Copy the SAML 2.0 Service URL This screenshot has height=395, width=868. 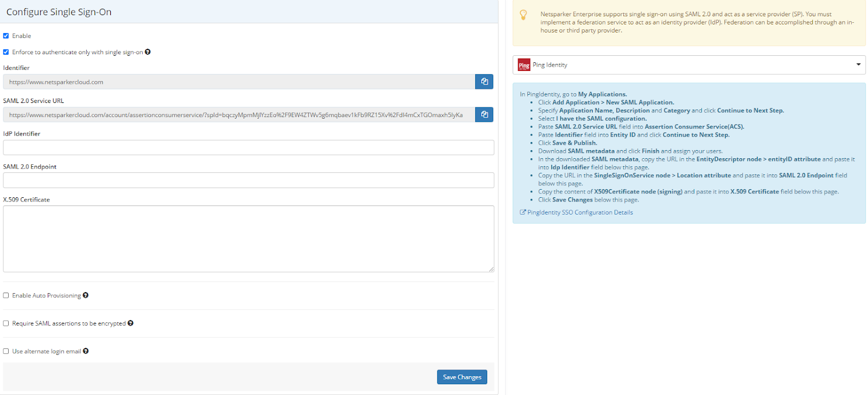[484, 114]
